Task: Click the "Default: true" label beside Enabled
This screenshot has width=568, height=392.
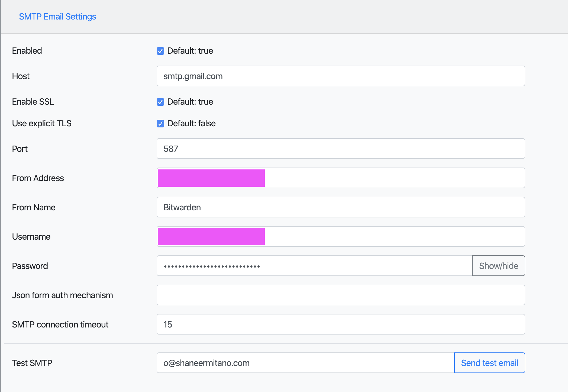Action: [190, 51]
